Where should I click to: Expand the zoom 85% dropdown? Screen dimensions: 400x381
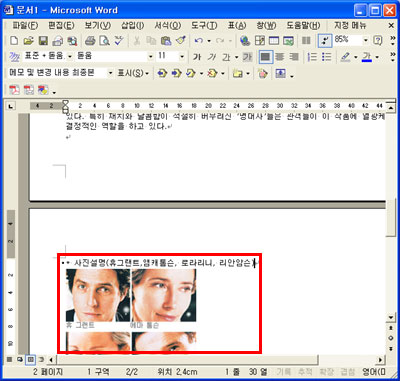tap(366, 41)
